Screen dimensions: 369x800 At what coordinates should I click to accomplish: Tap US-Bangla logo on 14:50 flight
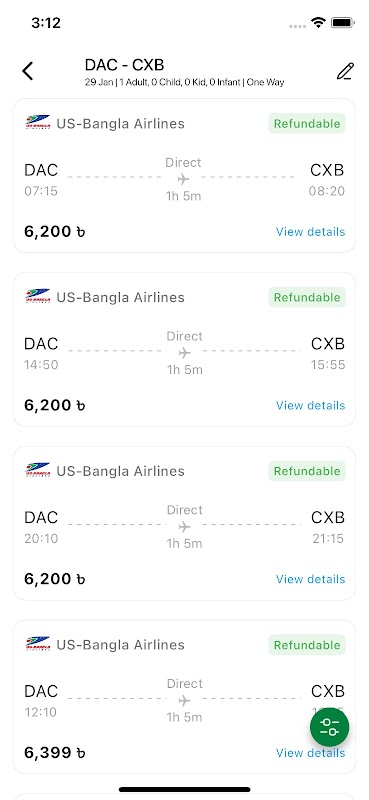[x=38, y=296]
